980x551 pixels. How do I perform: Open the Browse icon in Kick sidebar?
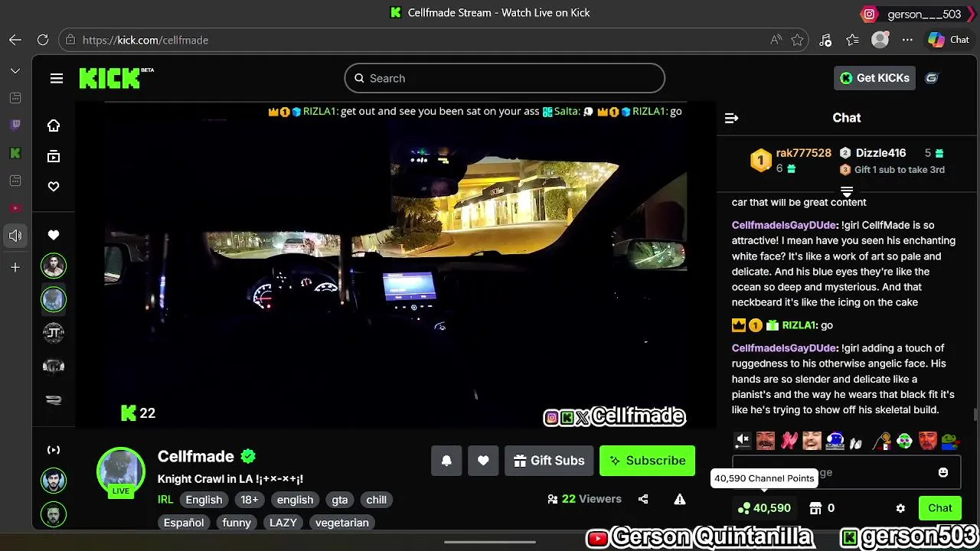coord(54,156)
